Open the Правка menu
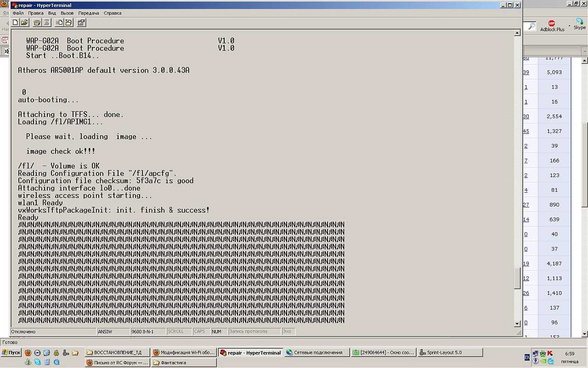Screen dimensions: 588x368 [x=36, y=13]
